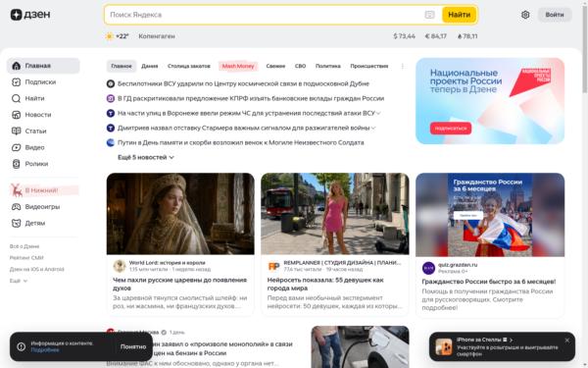Screen dimensions: 588x368
Task: Open headline Нейросеть показала: 55 девушек
Action: [325, 284]
